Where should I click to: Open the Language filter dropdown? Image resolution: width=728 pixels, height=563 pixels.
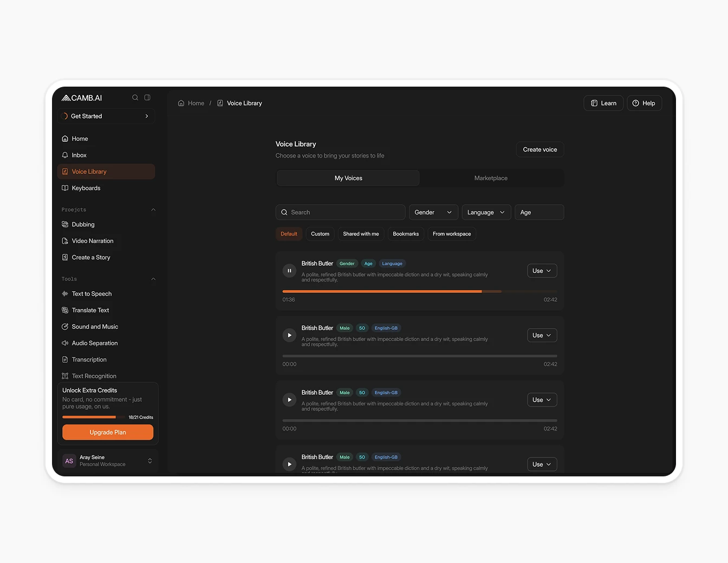pos(485,212)
